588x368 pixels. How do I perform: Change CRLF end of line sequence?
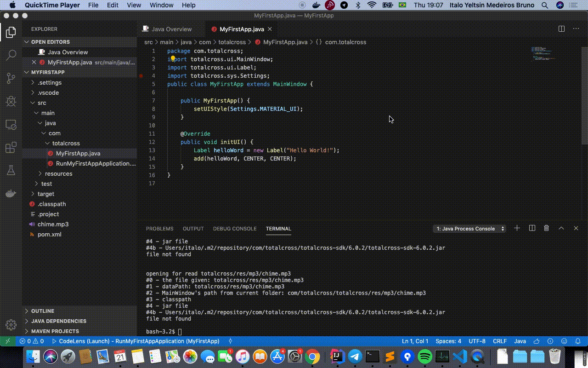pyautogui.click(x=500, y=341)
